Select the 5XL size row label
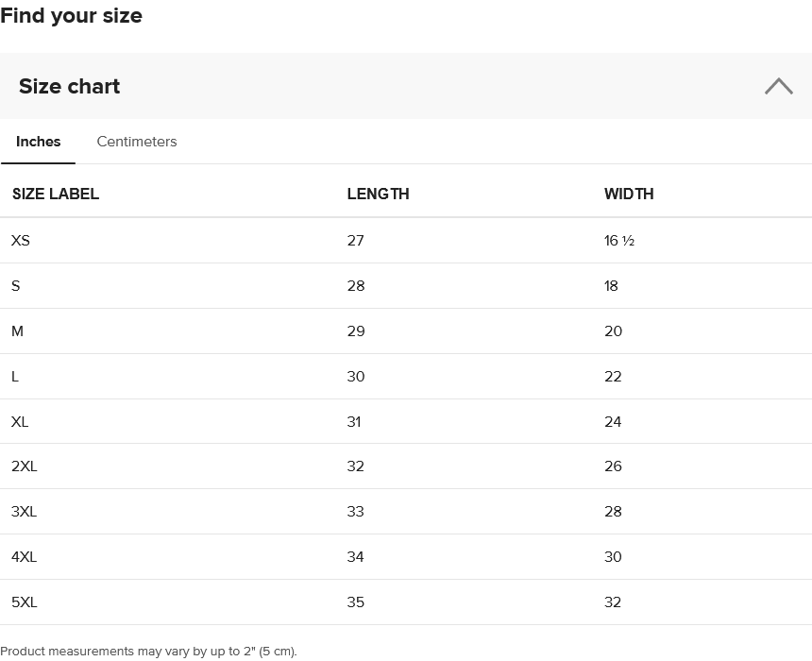The width and height of the screenshot is (812, 661). 25,602
